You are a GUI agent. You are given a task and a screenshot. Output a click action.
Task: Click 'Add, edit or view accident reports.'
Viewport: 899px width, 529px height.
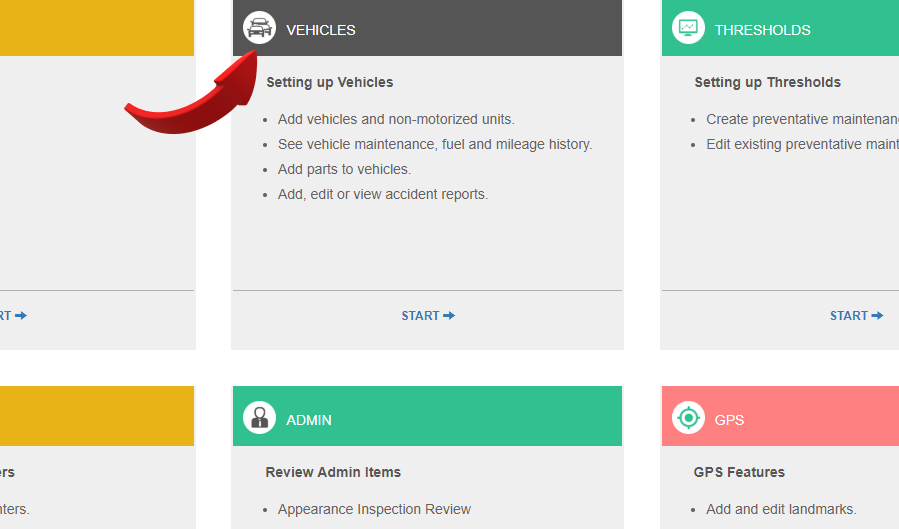[383, 194]
